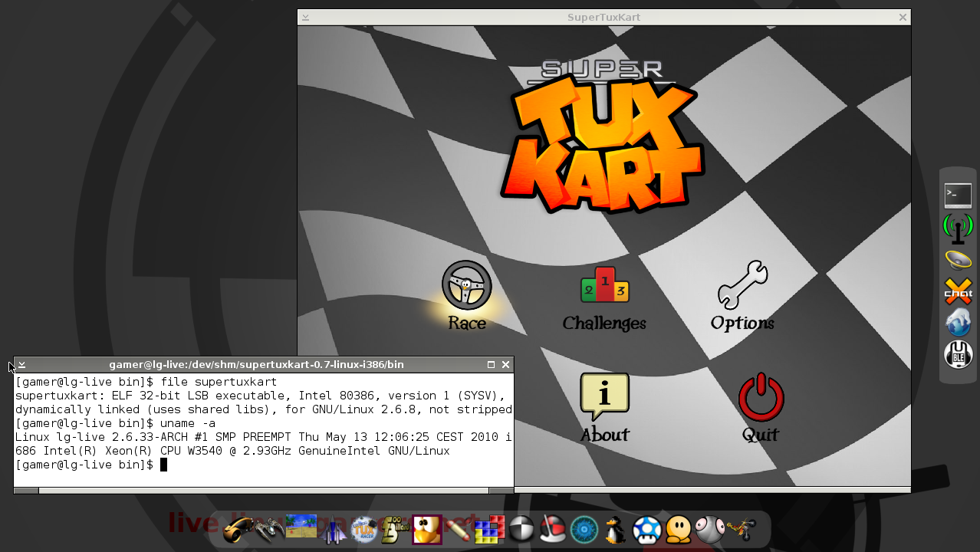Click the SuperTuxKart window title bar

603,17
